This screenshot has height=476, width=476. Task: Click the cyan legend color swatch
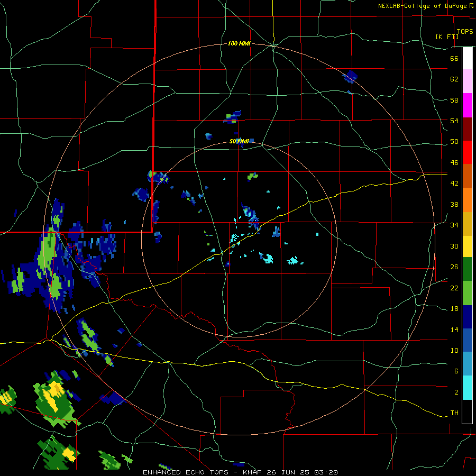(467, 388)
